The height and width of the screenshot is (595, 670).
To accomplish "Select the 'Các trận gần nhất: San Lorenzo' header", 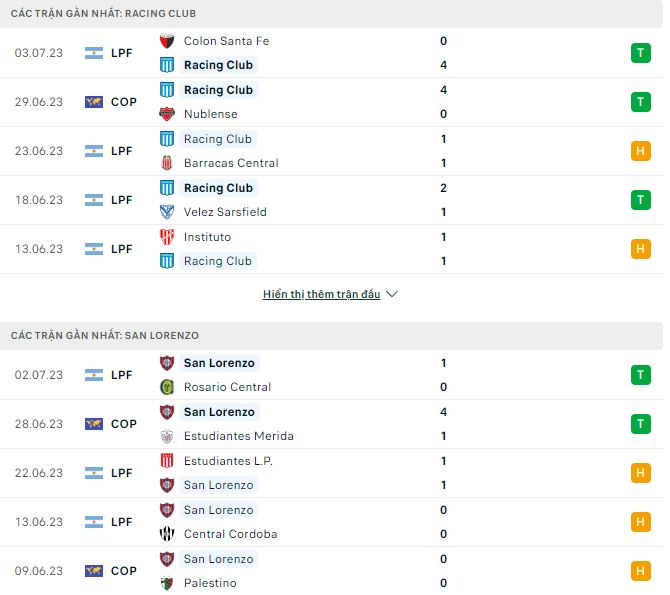I will (105, 336).
